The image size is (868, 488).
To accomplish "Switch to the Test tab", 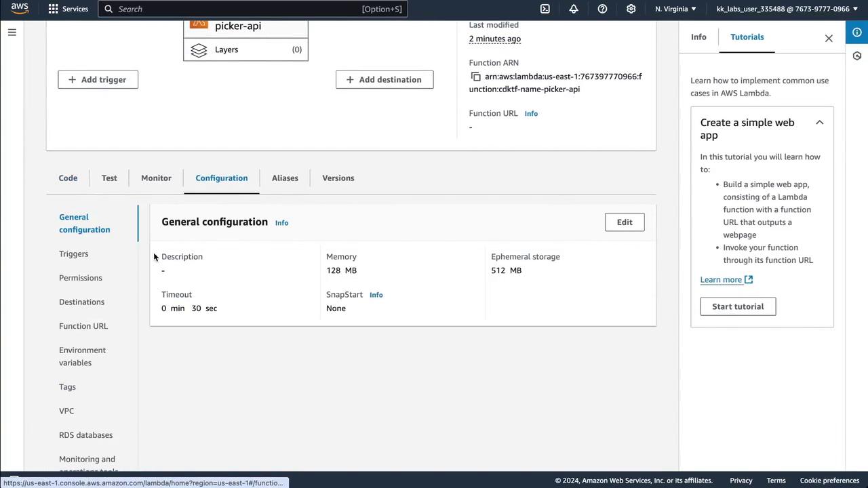I will pos(109,178).
